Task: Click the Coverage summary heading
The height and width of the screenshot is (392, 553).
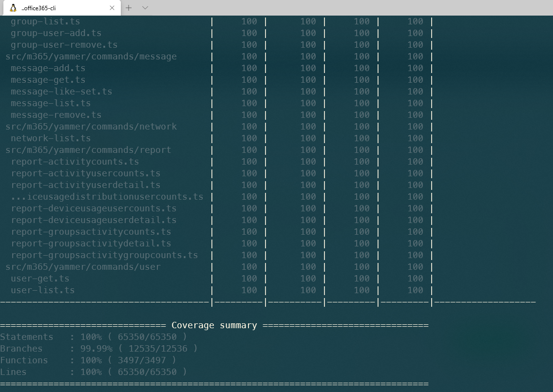Action: click(x=214, y=325)
